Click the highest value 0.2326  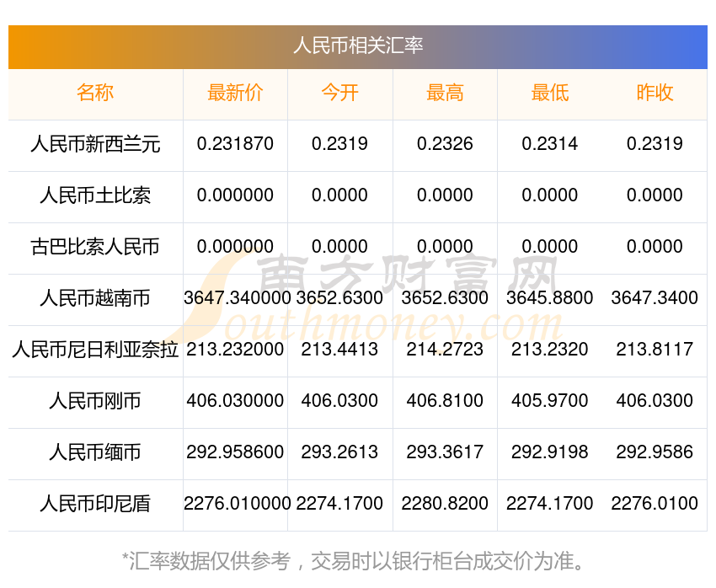click(445, 144)
